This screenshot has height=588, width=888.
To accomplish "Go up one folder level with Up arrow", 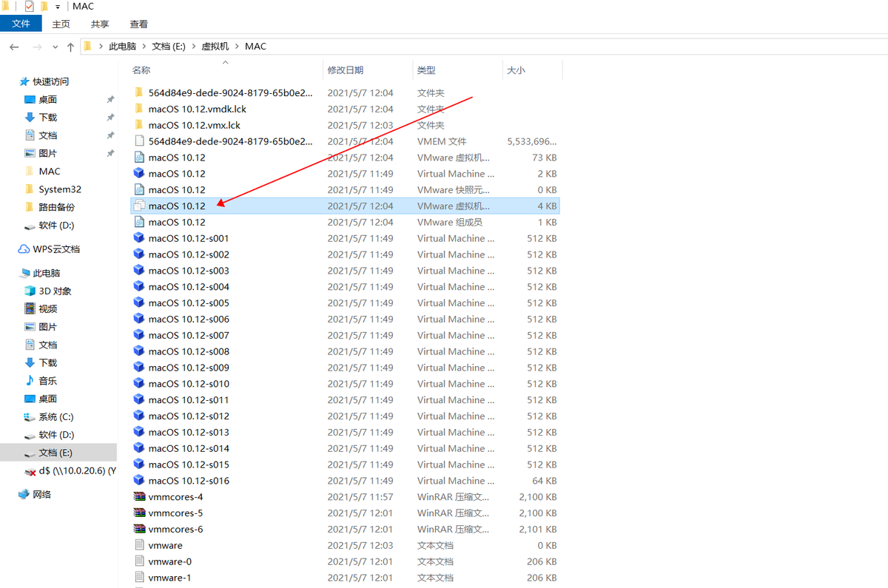I will point(70,47).
